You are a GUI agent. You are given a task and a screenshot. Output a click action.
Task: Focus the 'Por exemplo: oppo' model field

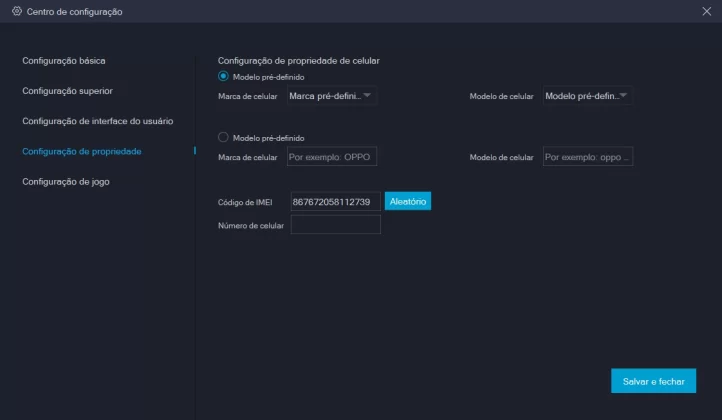pos(587,157)
